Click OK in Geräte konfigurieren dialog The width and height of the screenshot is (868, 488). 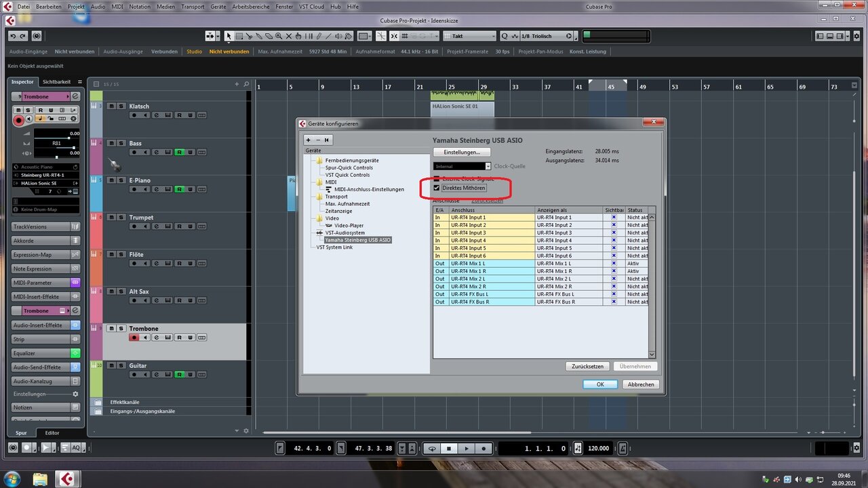[600, 384]
